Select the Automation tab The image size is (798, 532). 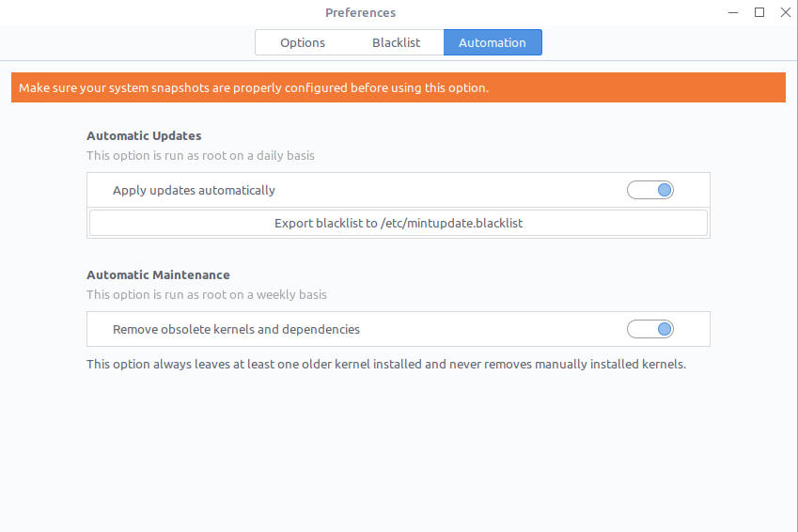(493, 42)
